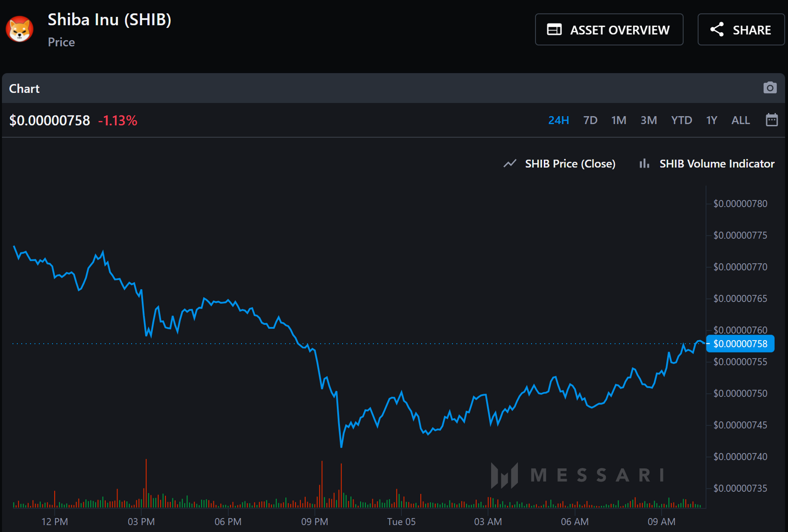Click the asset overview card icon
788x532 pixels.
(x=554, y=30)
